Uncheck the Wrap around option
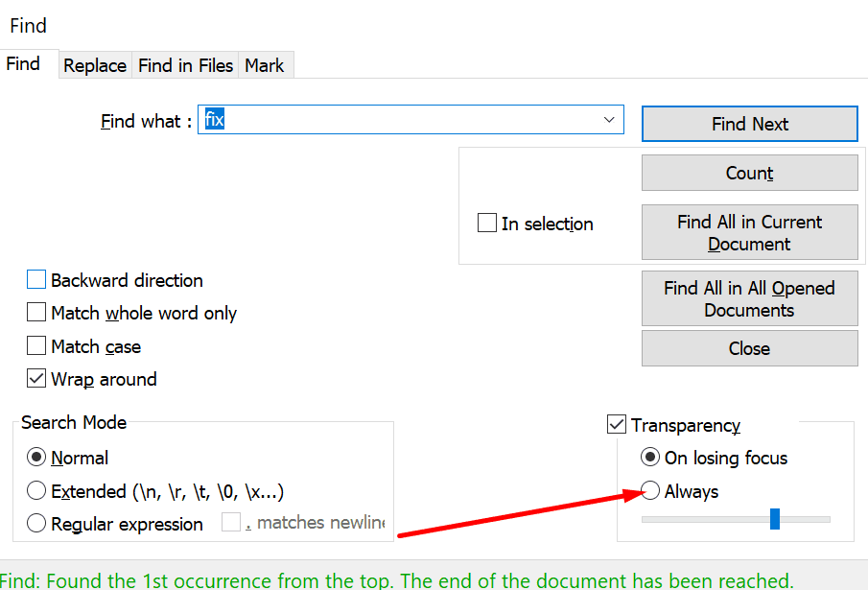The image size is (868, 590). (35, 378)
